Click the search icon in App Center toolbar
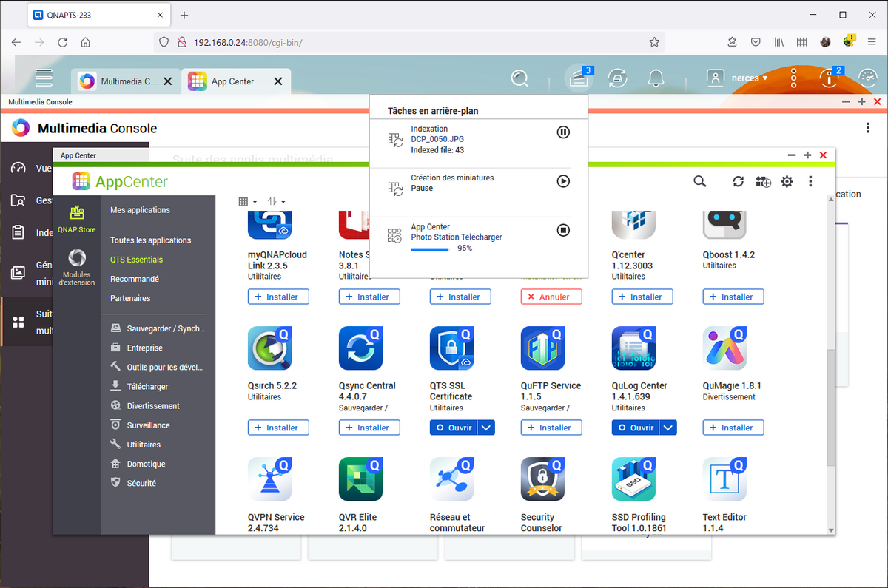888x588 pixels. tap(699, 181)
